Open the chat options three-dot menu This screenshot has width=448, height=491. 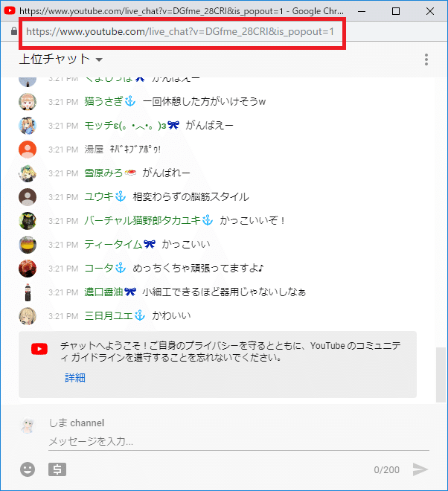pos(426,60)
